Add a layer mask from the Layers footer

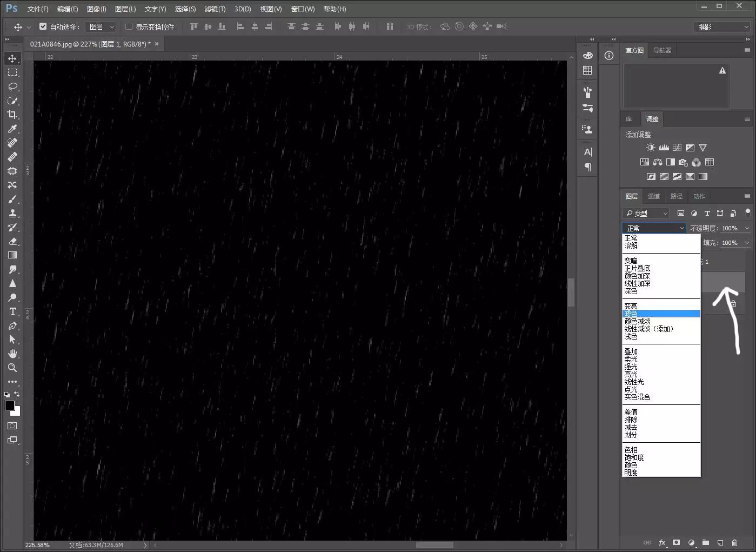coord(677,543)
